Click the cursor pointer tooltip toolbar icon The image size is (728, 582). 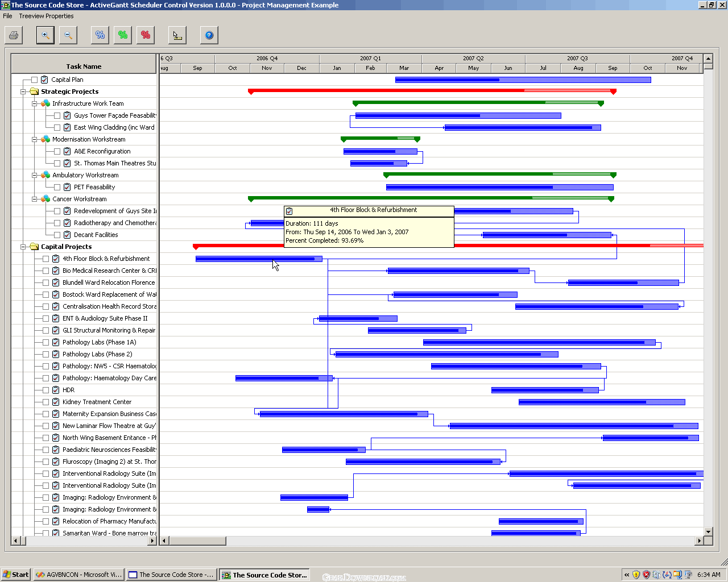pos(177,35)
